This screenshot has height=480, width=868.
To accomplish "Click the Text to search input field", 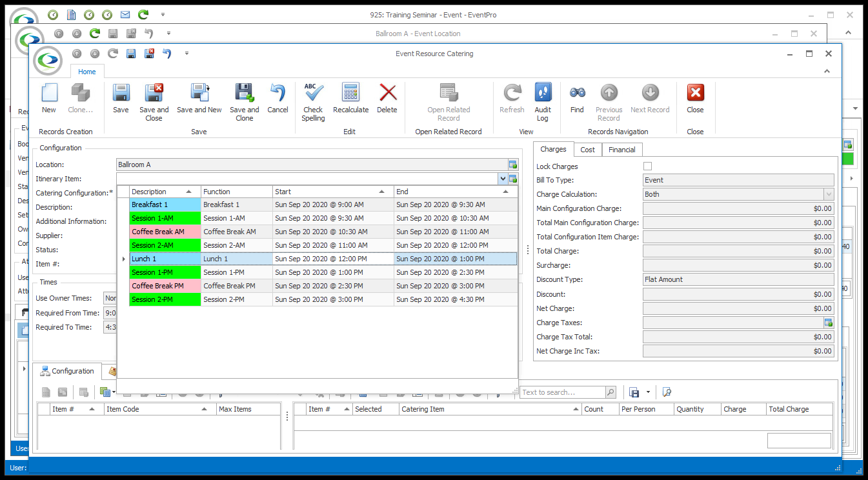I will [563, 392].
